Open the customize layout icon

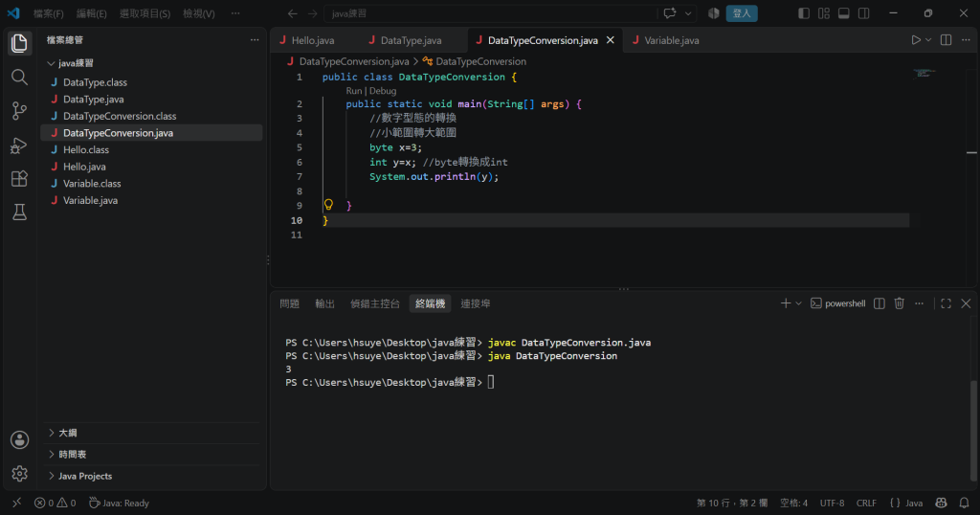(824, 13)
